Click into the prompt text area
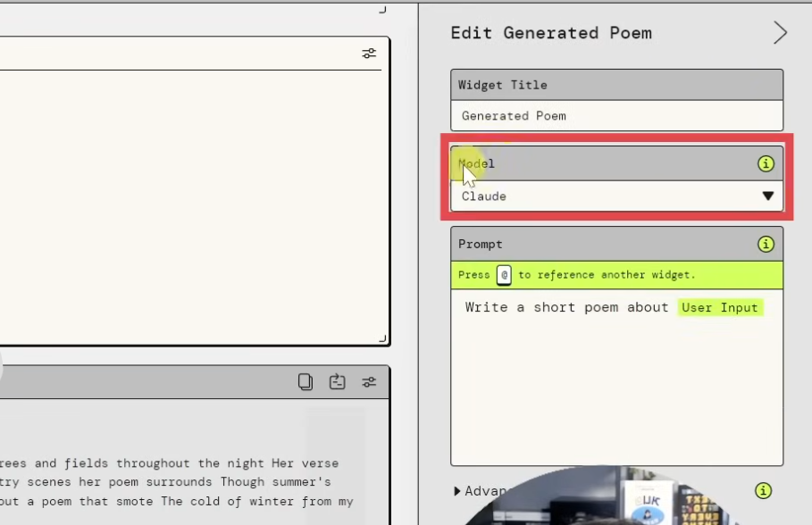The image size is (812, 525). [x=616, y=378]
